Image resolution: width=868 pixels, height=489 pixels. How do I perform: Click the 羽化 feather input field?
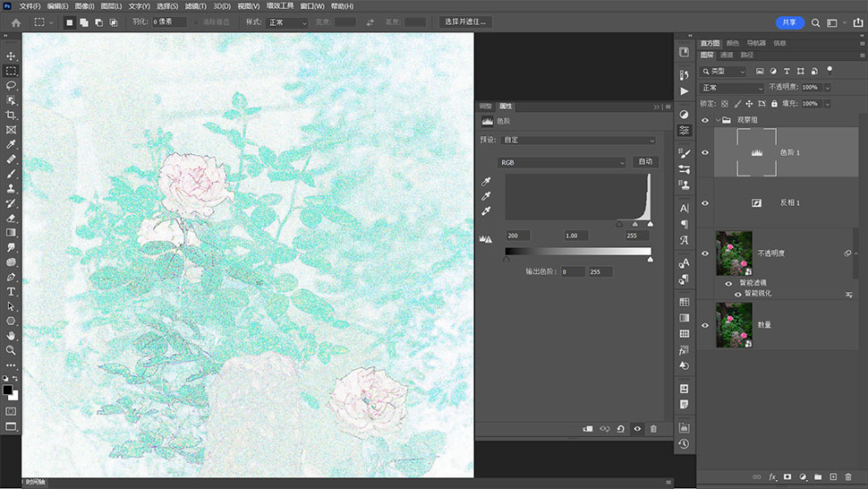(169, 22)
